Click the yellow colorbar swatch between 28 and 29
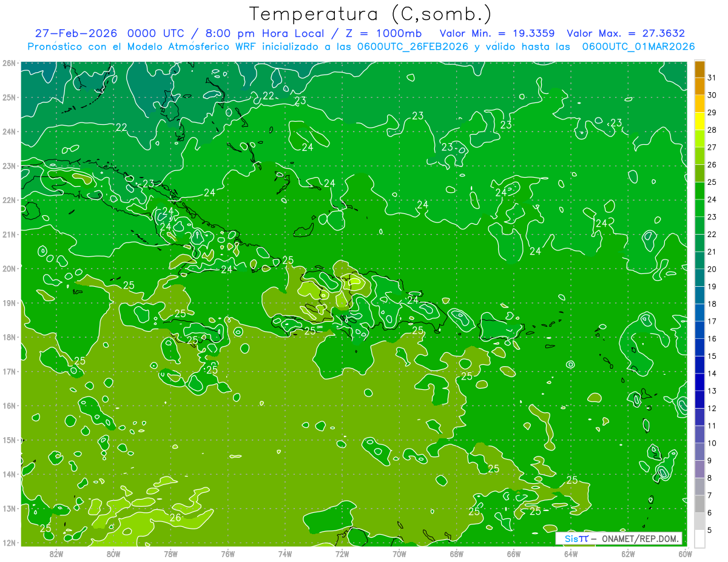The width and height of the screenshot is (728, 562). (x=699, y=121)
